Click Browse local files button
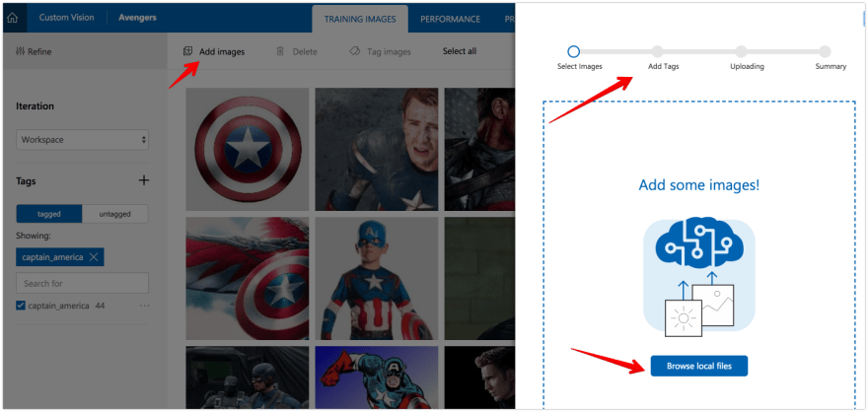This screenshot has height=412, width=868. (x=699, y=366)
